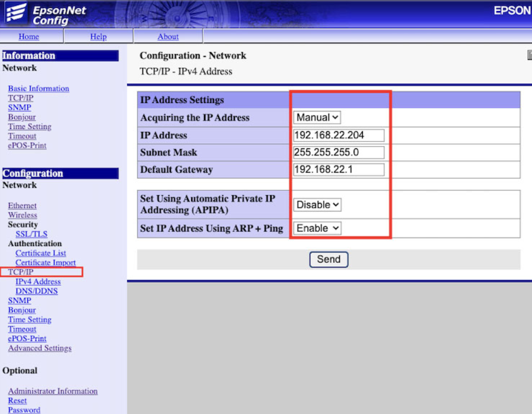Open the Help tab in top navigation

(x=98, y=37)
